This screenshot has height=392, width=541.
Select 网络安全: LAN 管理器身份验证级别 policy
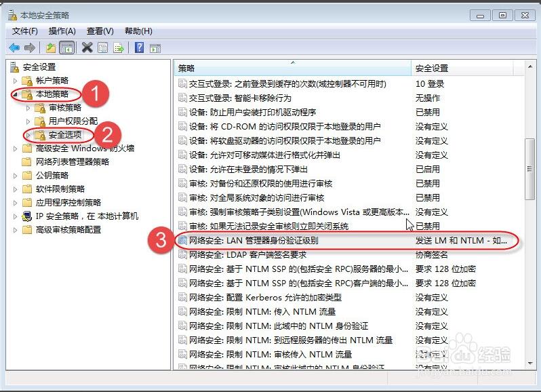click(254, 240)
